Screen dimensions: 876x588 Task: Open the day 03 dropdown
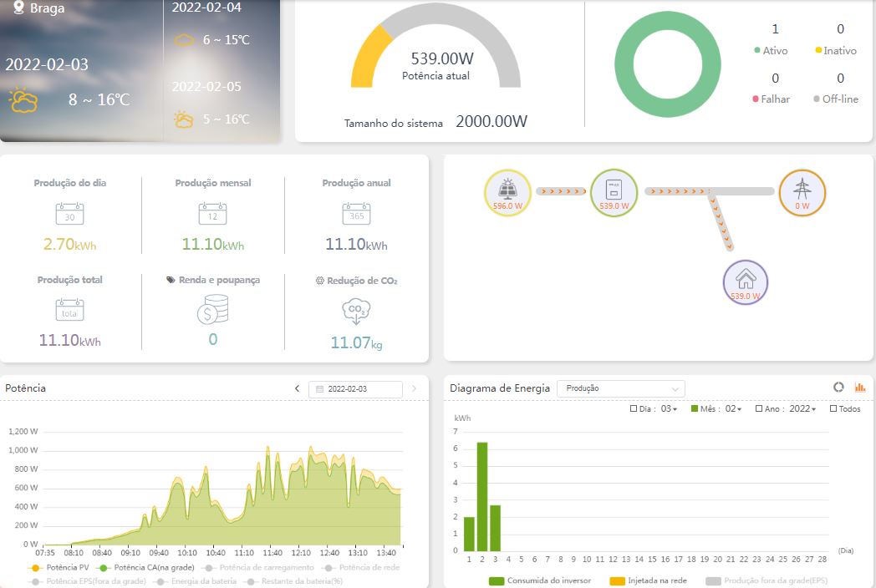point(669,408)
